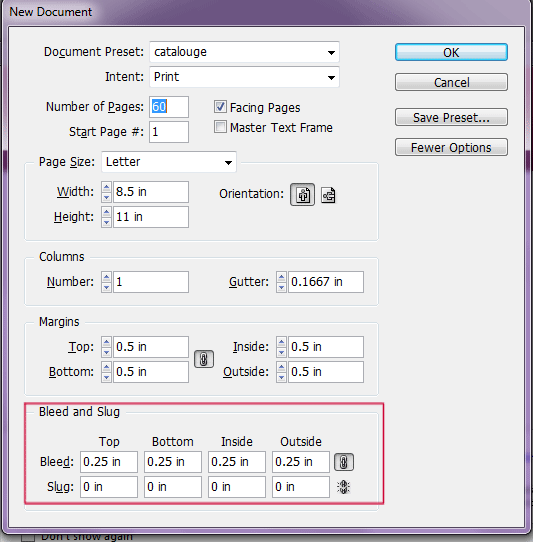Screen dimensions: 533x542
Task: Decrease Height with the down stepper arrow
Action: click(x=106, y=222)
